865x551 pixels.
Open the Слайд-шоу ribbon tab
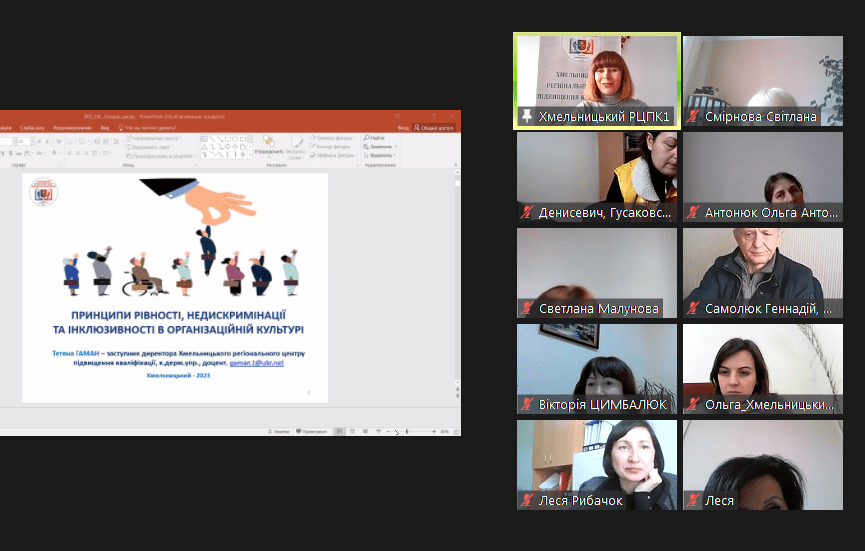[x=33, y=128]
